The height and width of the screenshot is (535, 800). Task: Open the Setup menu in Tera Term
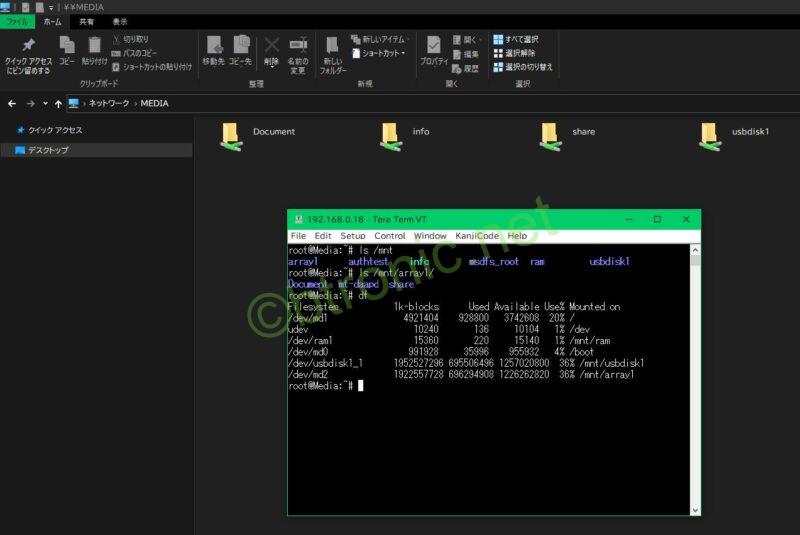[x=352, y=236]
